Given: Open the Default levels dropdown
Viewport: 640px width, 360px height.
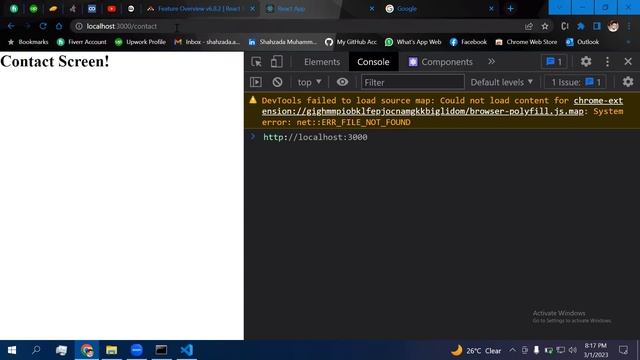Looking at the screenshot, I should pos(502,82).
